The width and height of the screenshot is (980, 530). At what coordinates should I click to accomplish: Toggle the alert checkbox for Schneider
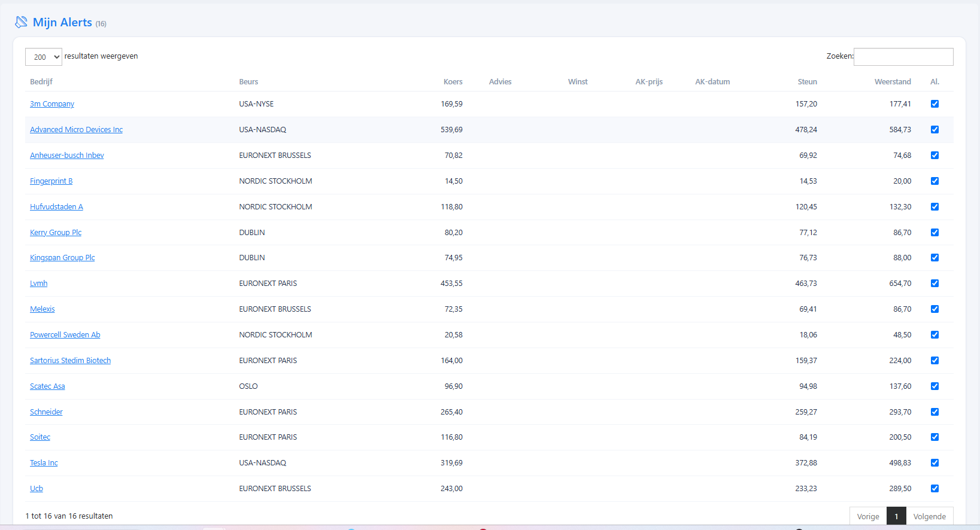point(935,412)
